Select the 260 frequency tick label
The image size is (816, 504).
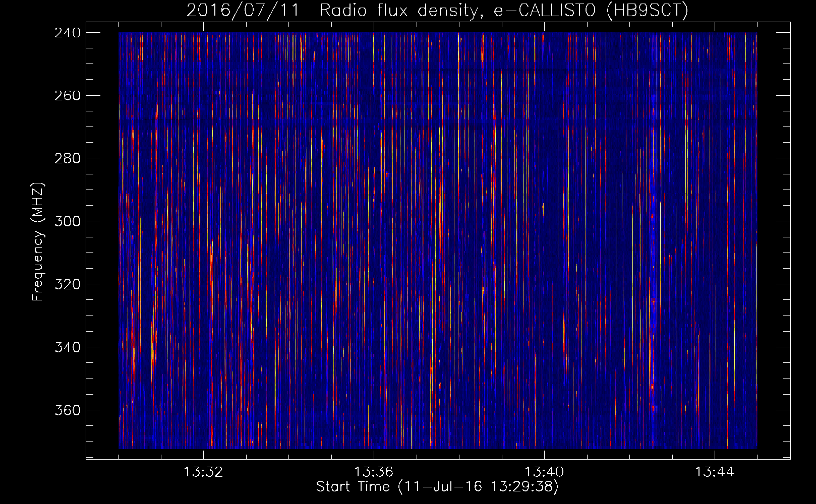click(x=68, y=96)
